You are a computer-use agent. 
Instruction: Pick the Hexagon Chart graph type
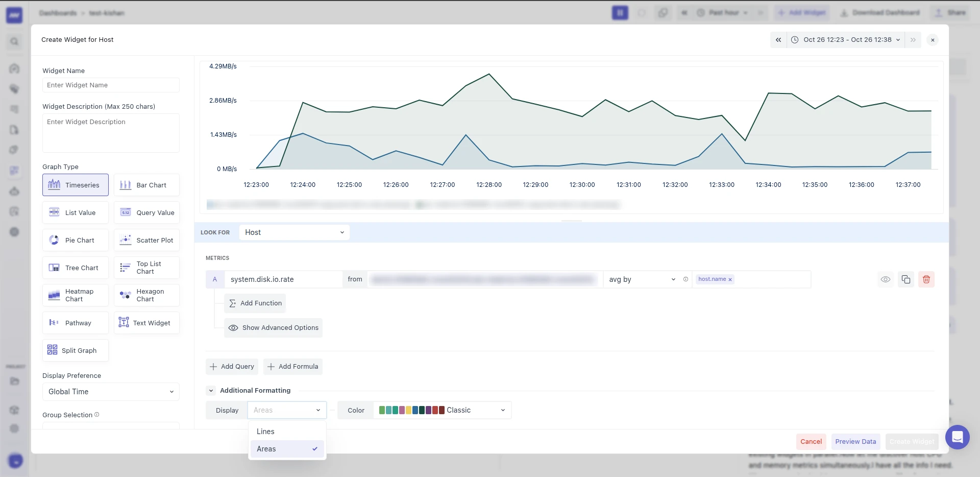[146, 295]
